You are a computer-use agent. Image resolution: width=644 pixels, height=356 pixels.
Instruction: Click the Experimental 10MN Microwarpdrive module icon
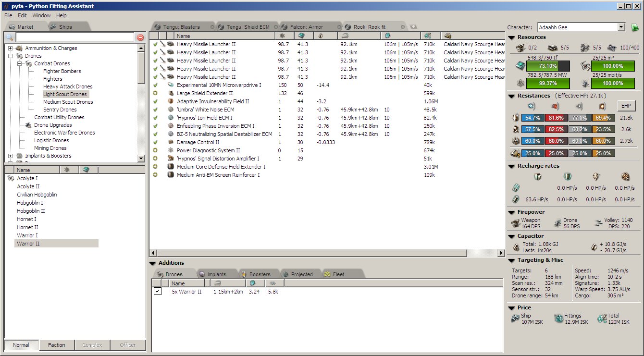click(x=171, y=85)
